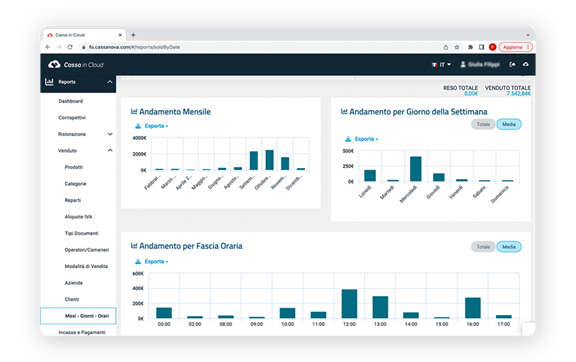
Task: Open the extensions puzzle icon
Action: pyautogui.click(x=470, y=47)
